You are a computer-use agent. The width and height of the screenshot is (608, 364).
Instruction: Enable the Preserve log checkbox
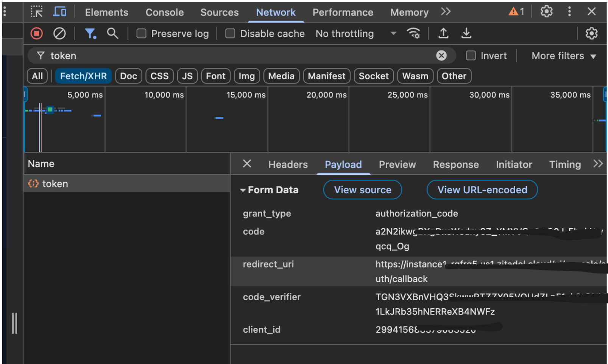point(142,34)
